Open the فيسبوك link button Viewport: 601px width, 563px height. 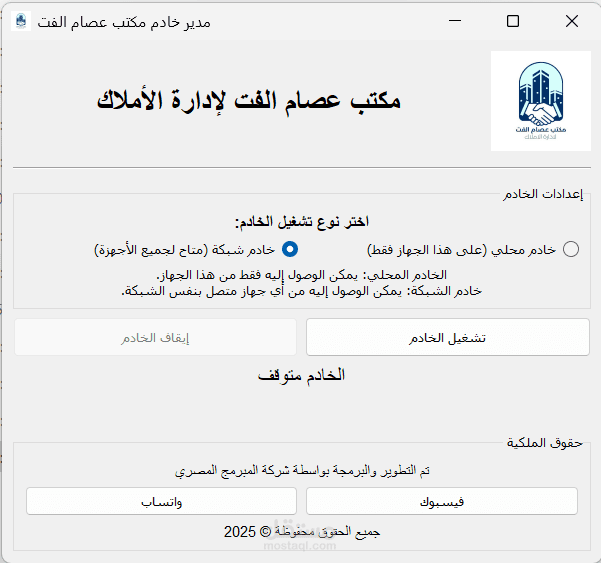pos(442,501)
